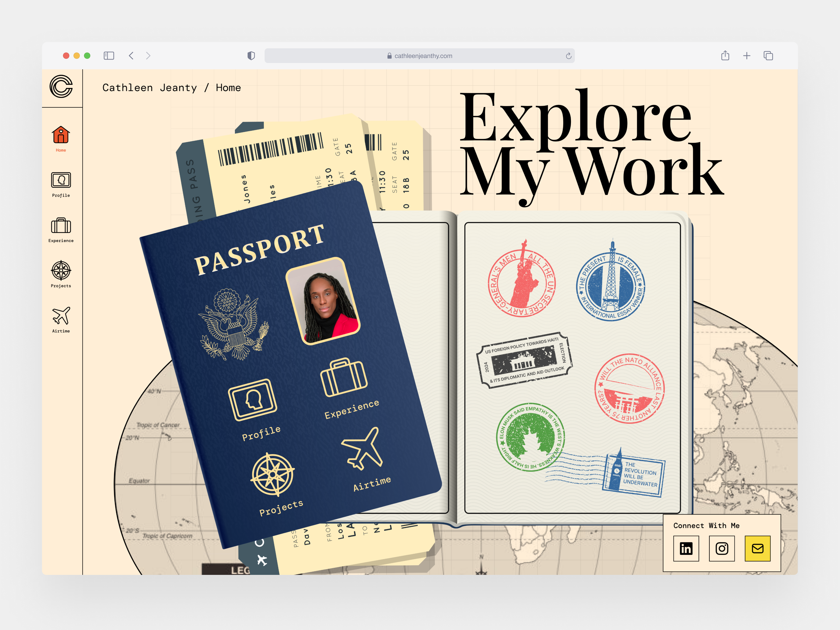Click the yellow email envelope icon
The image size is (840, 630).
point(758,548)
